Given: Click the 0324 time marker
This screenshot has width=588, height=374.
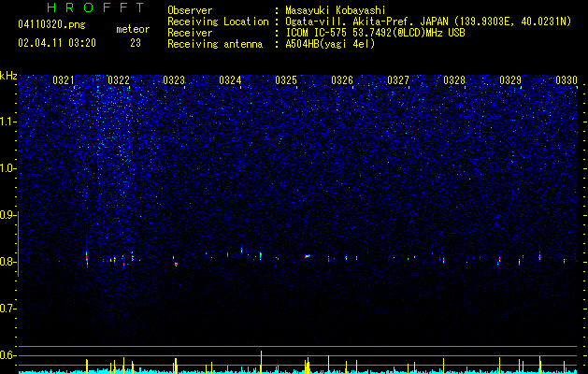Looking at the screenshot, I should (230, 80).
